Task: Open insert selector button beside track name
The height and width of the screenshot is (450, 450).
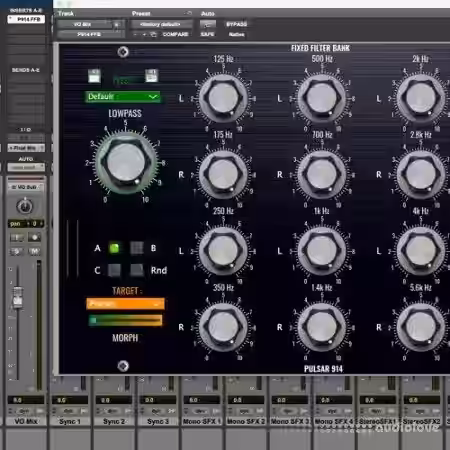Action: pos(117,24)
